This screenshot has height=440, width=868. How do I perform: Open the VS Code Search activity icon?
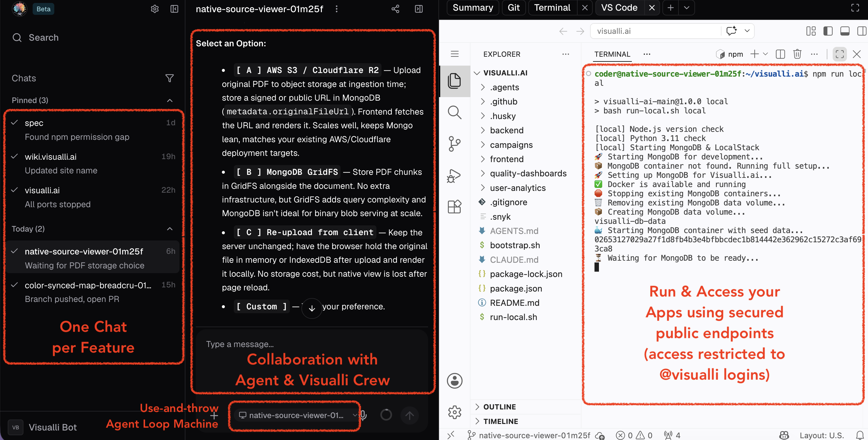point(454,112)
